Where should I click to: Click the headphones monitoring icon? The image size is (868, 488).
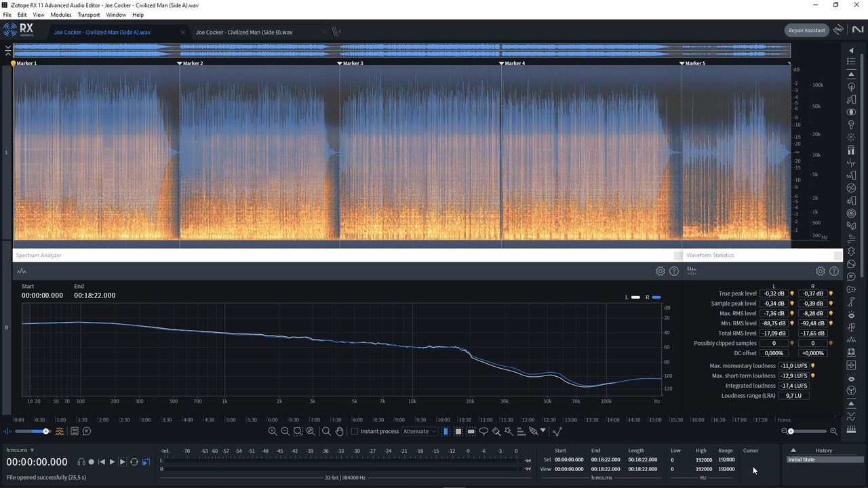click(x=81, y=462)
